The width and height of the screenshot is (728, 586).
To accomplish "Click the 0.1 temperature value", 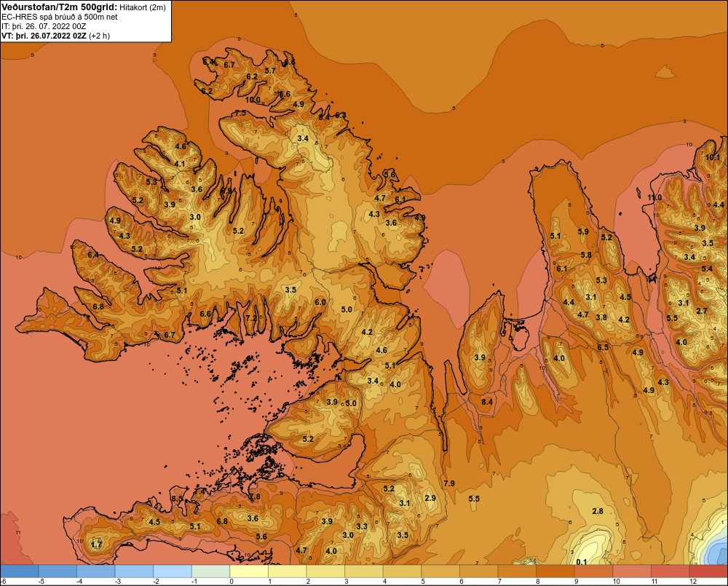I will pos(581,562).
